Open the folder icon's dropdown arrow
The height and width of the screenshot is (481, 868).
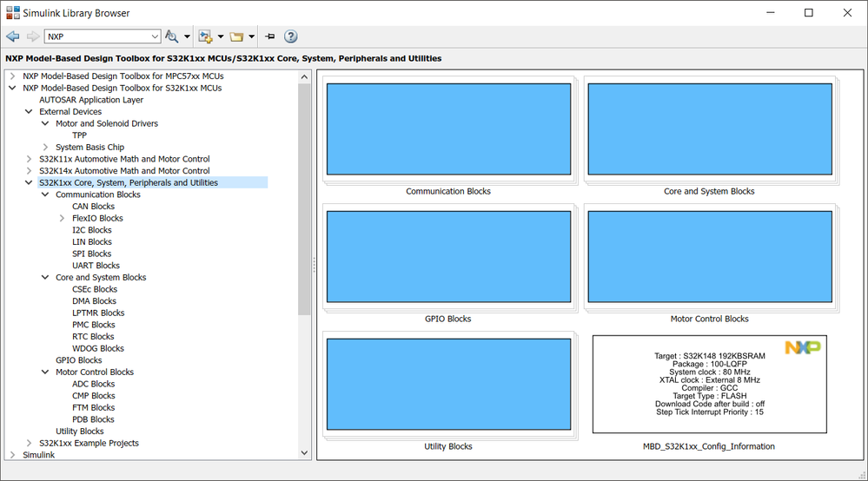(x=251, y=36)
